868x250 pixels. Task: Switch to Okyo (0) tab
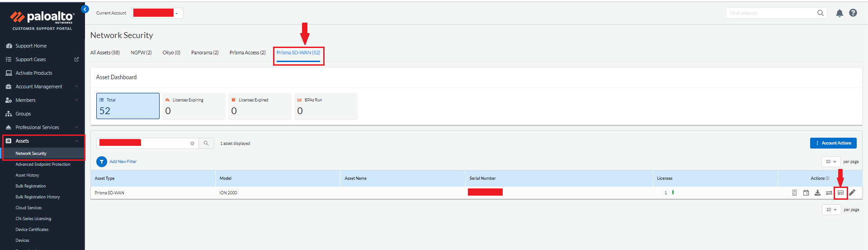171,53
